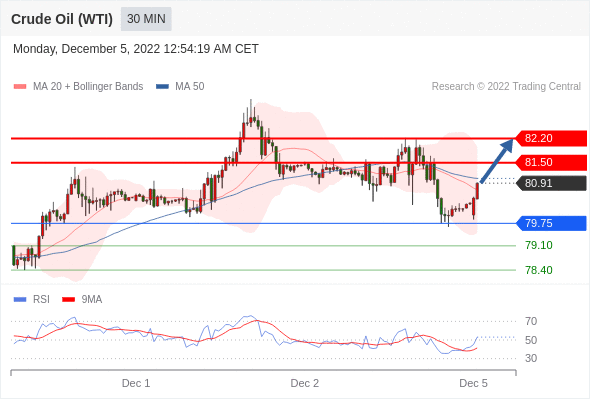Click the red 9MA legend swatch
590x400 pixels.
point(68,300)
